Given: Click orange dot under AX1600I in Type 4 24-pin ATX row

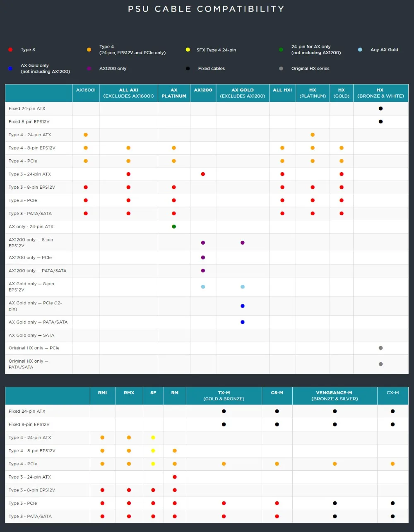Looking at the screenshot, I should pos(86,135).
